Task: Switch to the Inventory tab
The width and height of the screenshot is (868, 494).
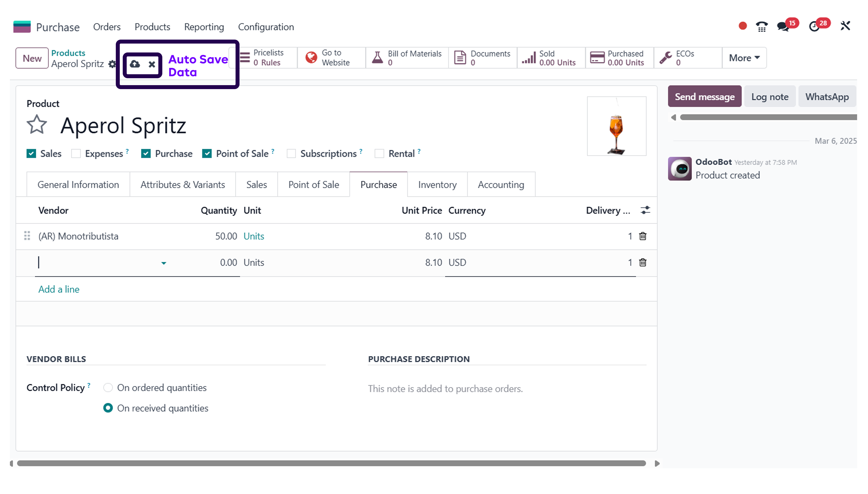Action: (437, 185)
